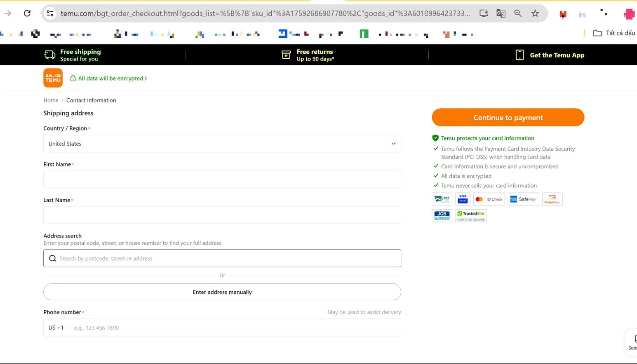Screen dimensions: 637x364
Task: Click the green shield card protection icon
Action: [435, 138]
